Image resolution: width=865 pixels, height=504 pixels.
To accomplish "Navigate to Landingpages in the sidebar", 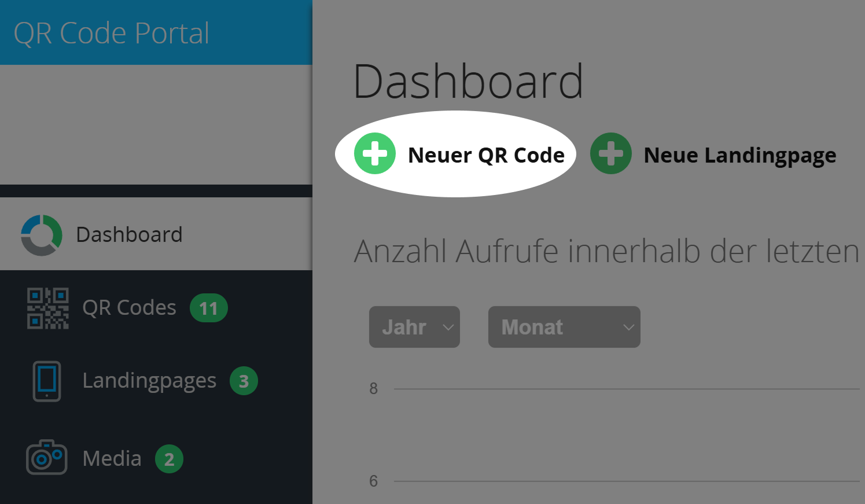I will (x=149, y=381).
